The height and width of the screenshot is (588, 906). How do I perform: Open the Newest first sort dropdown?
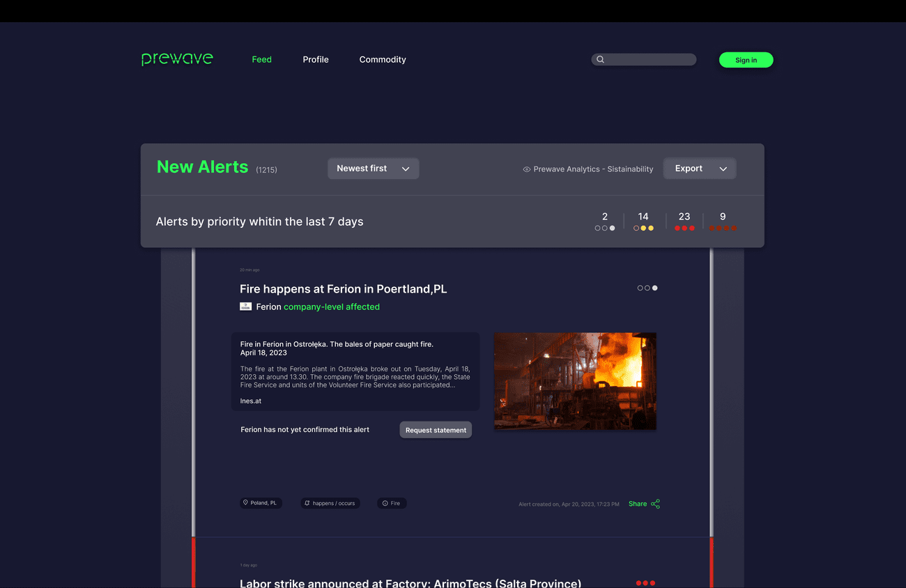(373, 169)
